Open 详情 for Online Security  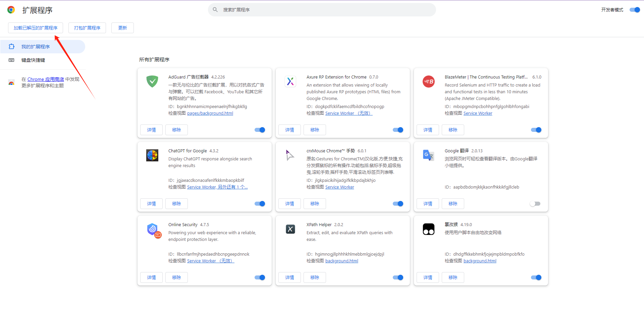pyautogui.click(x=151, y=277)
